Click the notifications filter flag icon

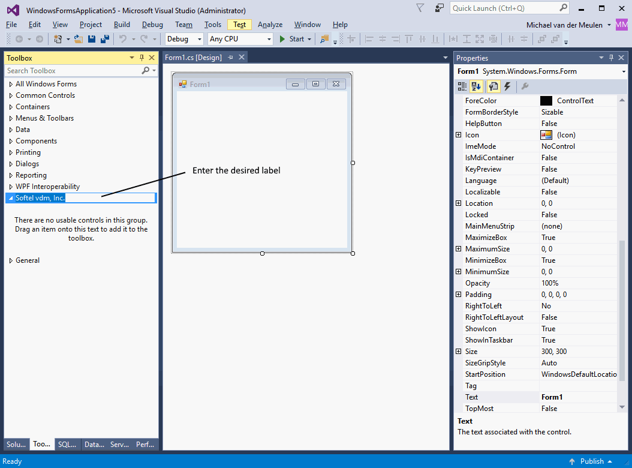click(x=420, y=8)
